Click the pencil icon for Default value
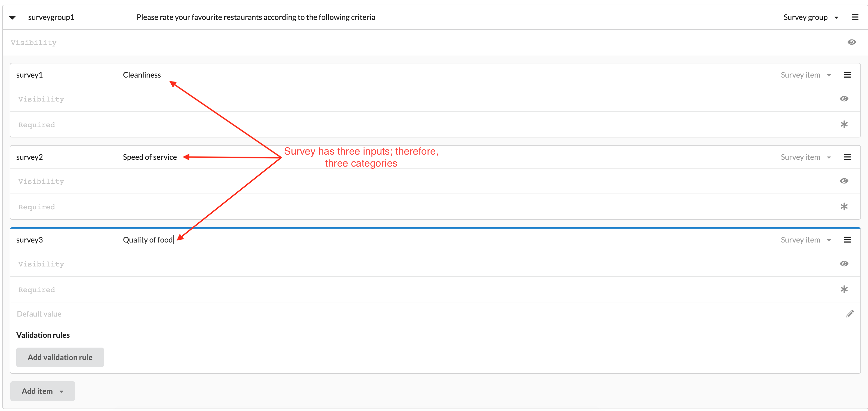This screenshot has height=411, width=868. (x=850, y=314)
